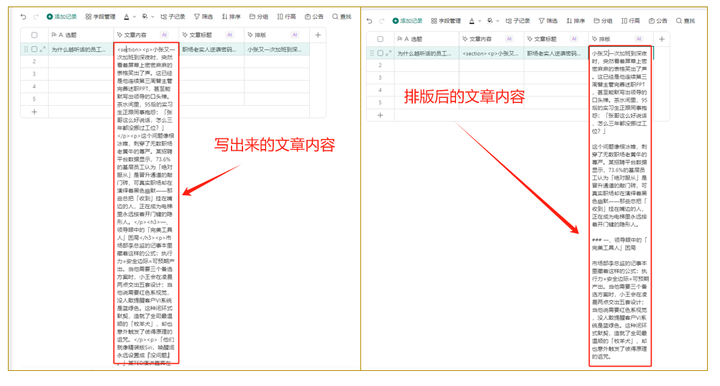Open the text color dropdown arrow in left toolbar
Viewport: 720px width, 386px height.
(x=135, y=17)
